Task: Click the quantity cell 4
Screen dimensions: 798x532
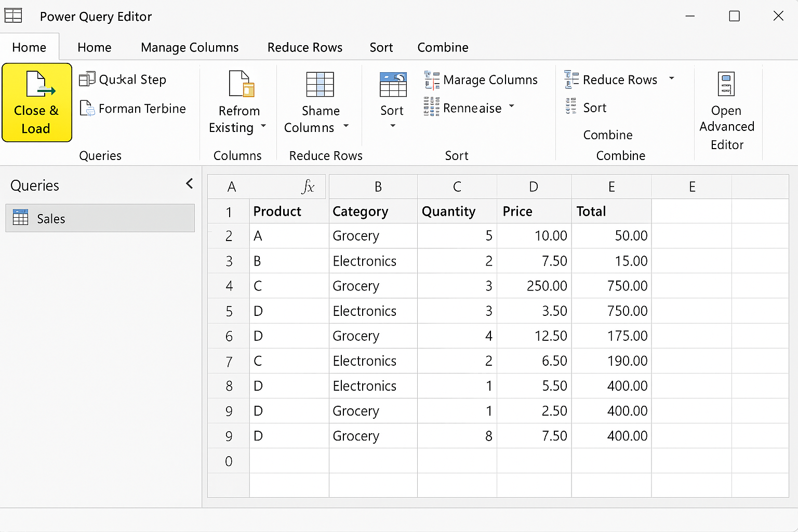Action: pos(457,336)
